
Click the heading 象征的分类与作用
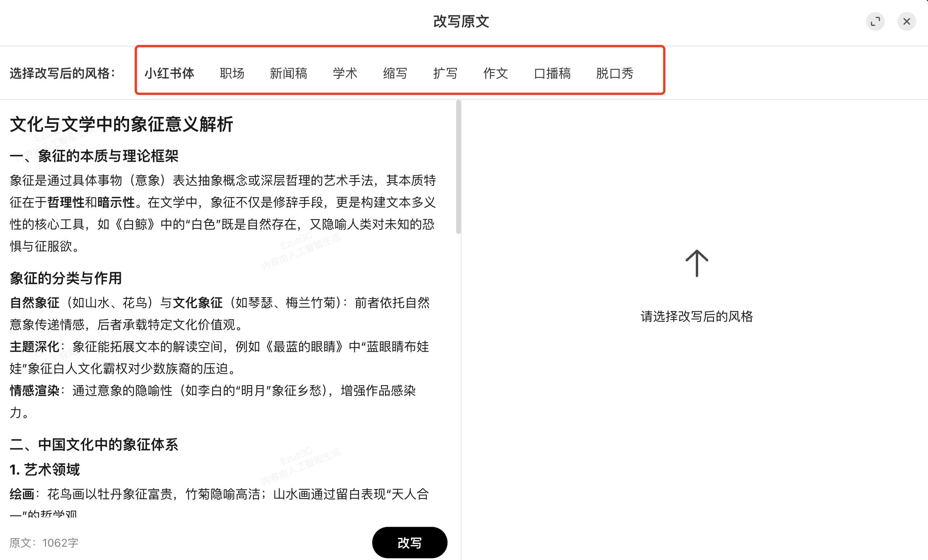(x=66, y=278)
